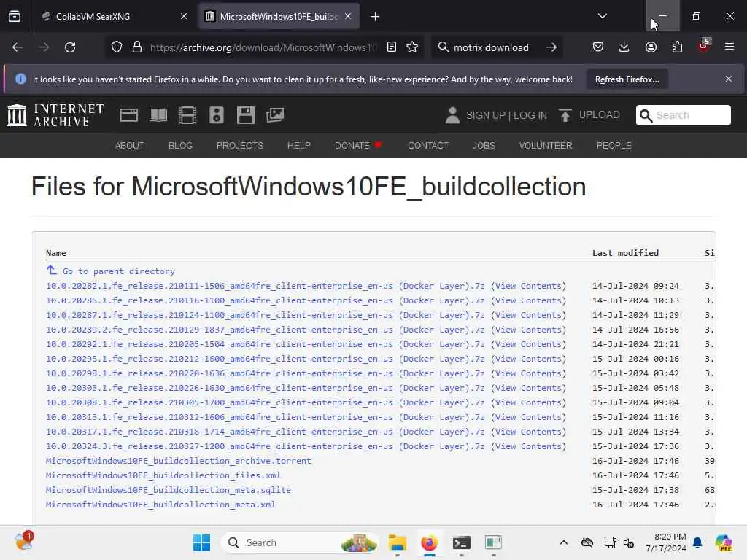Open Internet Archive audio icon

tap(216, 115)
